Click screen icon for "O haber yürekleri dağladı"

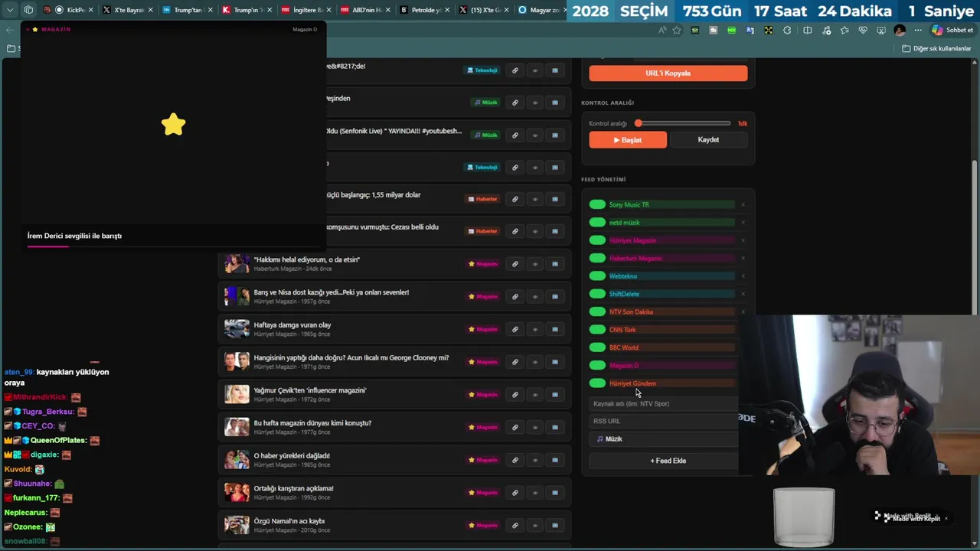[555, 460]
